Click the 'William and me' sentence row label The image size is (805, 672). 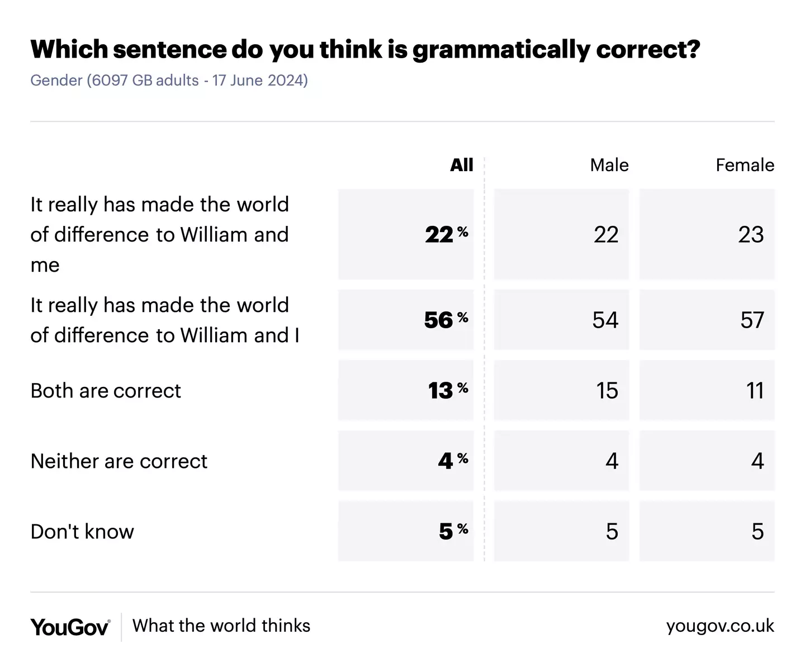click(159, 235)
